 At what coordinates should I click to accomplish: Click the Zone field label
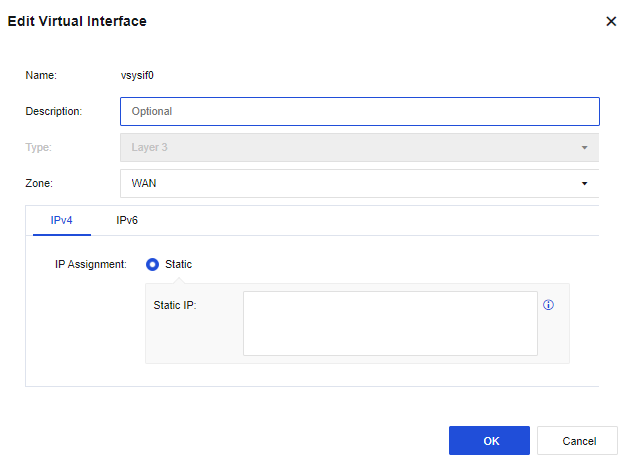click(x=39, y=184)
